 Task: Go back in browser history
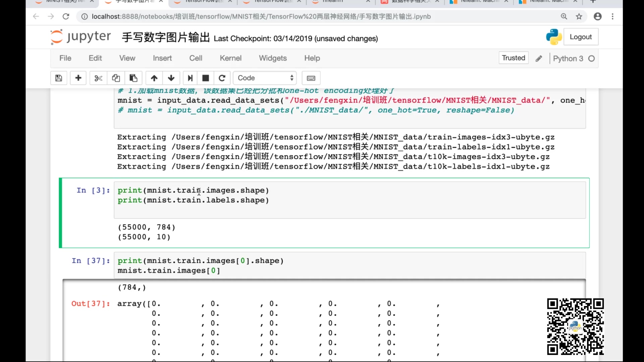36,16
